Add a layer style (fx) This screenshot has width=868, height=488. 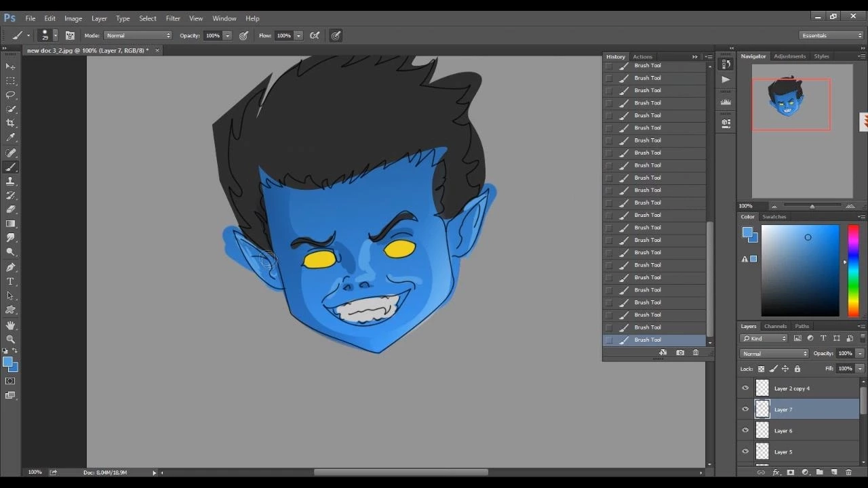tap(776, 472)
